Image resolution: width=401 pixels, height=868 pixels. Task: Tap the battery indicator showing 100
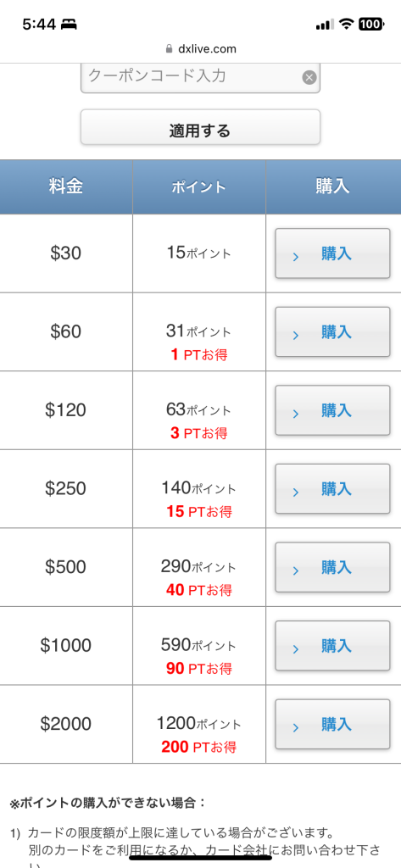coord(370,24)
